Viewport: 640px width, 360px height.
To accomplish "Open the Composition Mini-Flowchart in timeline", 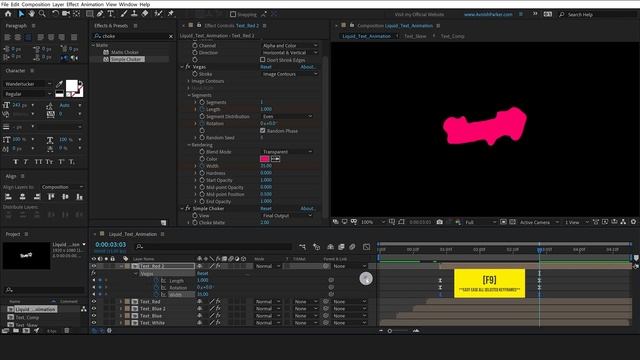I will point(302,247).
